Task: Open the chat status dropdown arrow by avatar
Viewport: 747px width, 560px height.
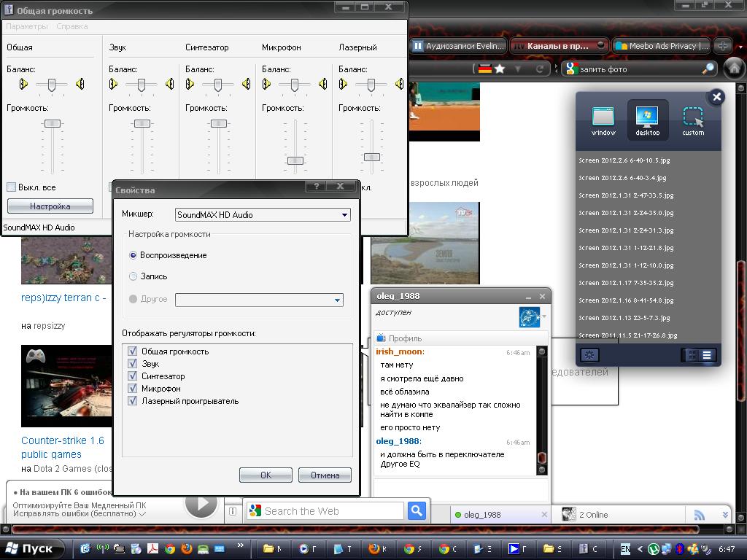Action: [544, 316]
